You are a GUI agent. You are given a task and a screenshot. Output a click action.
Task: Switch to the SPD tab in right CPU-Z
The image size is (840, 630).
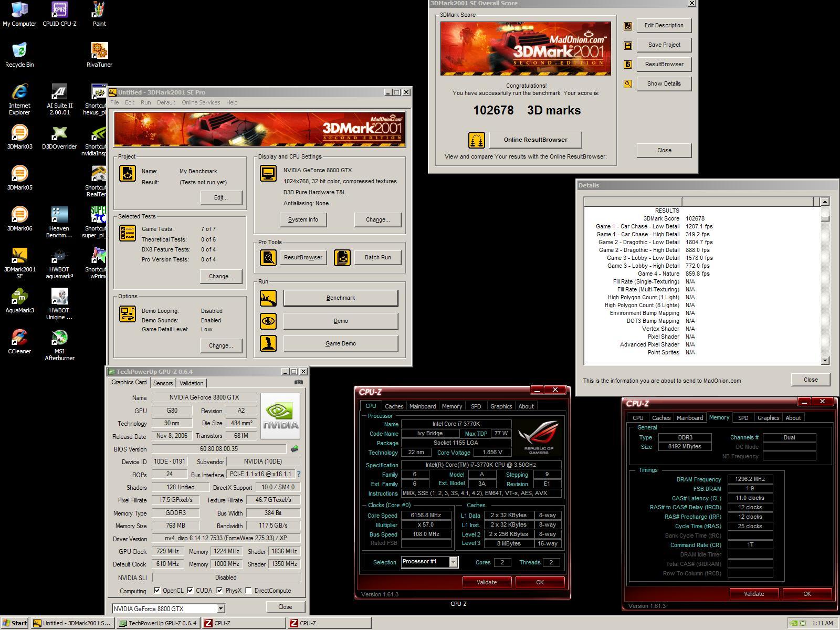[743, 418]
